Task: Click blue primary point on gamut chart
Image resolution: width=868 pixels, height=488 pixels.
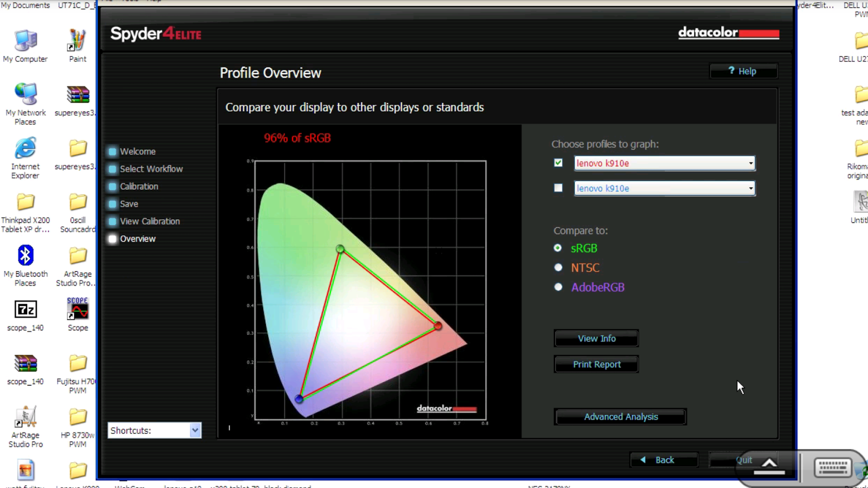Action: coord(299,399)
